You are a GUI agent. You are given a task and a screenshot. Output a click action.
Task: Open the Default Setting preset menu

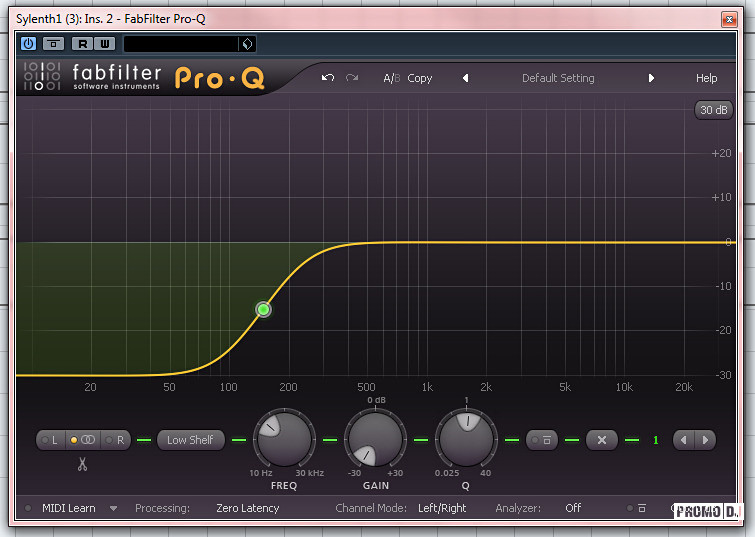pos(558,78)
